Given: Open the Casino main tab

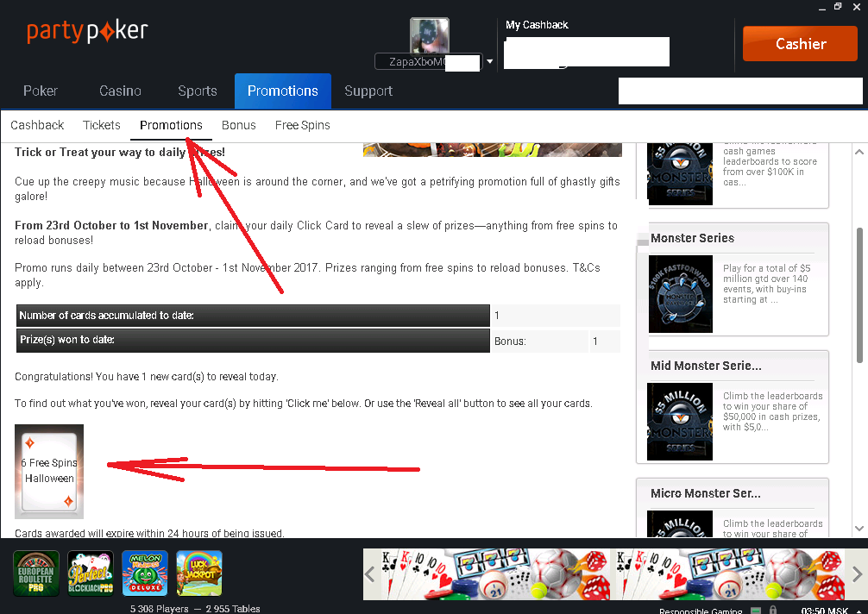Looking at the screenshot, I should pyautogui.click(x=120, y=91).
